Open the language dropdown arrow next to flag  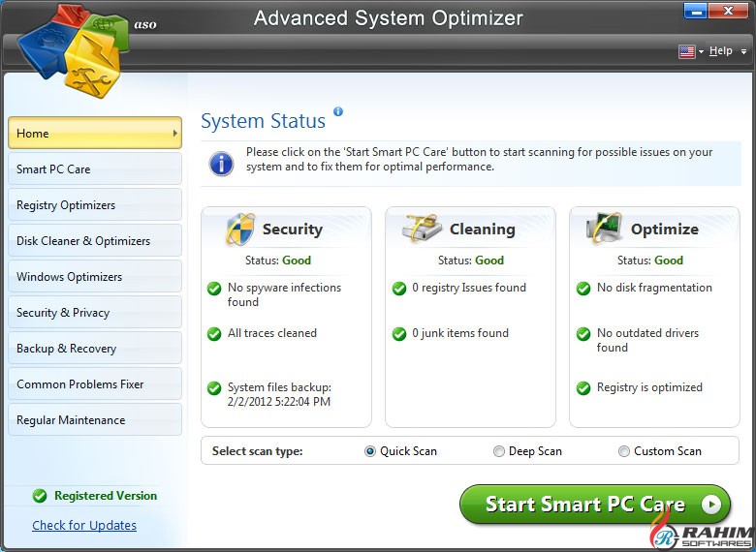pyautogui.click(x=701, y=51)
